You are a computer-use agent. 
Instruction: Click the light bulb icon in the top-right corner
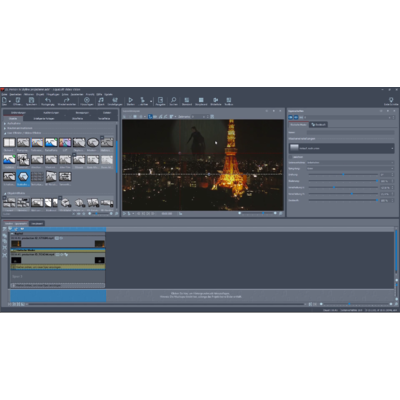391,100
